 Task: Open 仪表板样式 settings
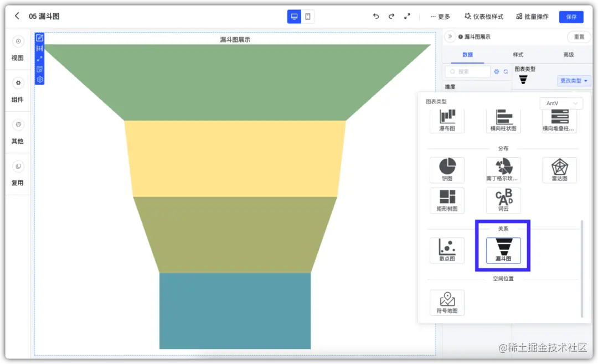[484, 17]
